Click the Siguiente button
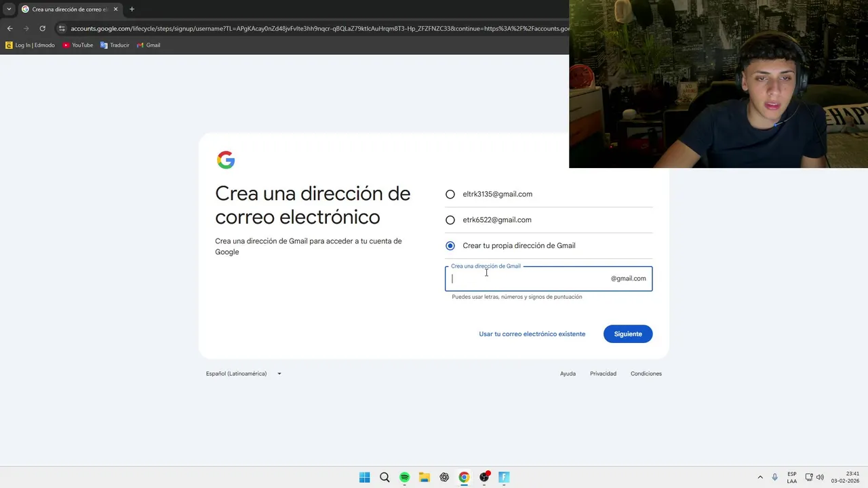This screenshot has width=868, height=488. tap(628, 334)
